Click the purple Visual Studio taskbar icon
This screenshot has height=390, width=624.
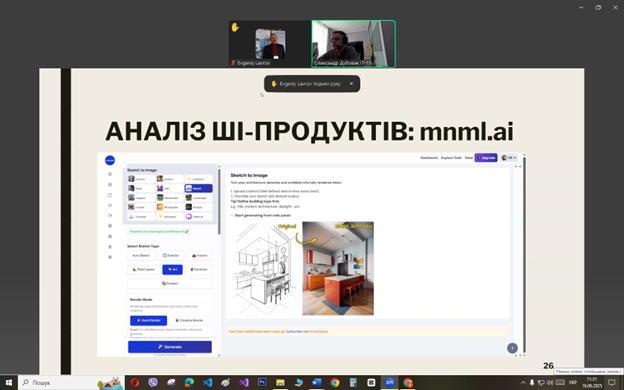[244, 382]
